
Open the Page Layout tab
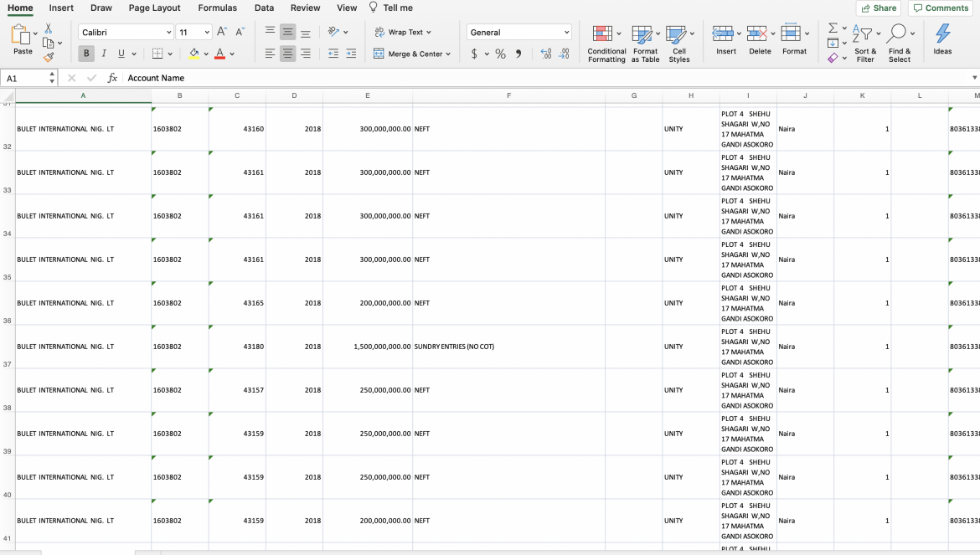154,8
